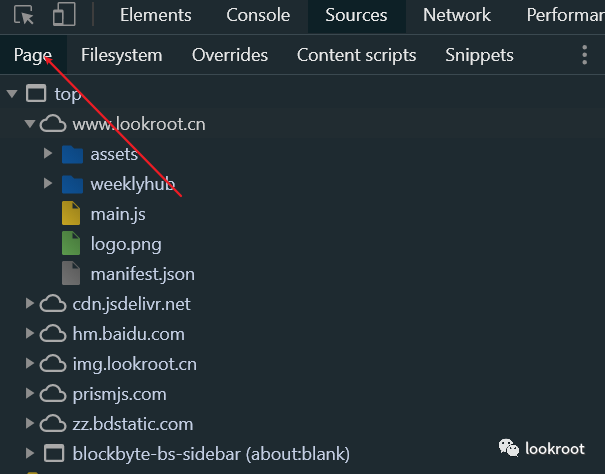Expand the zz.bdstatic.com domain arrow
Image resolution: width=605 pixels, height=474 pixels.
[30, 423]
